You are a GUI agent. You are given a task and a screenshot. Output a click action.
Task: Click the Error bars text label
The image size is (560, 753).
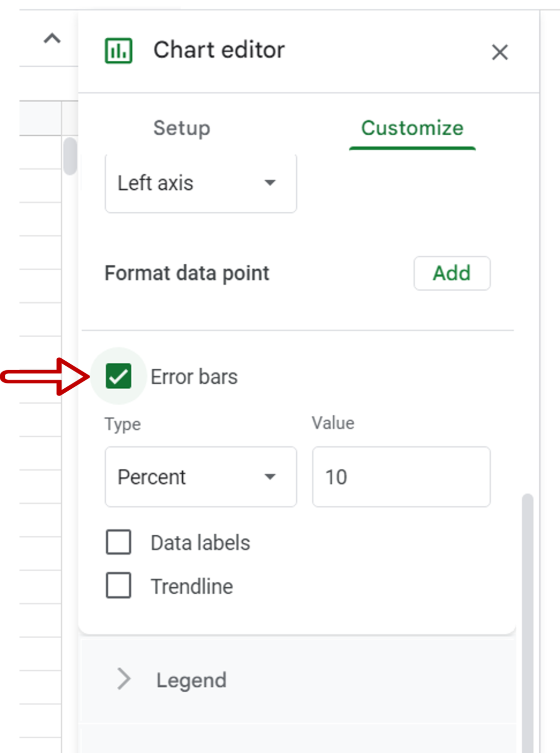[x=194, y=376]
